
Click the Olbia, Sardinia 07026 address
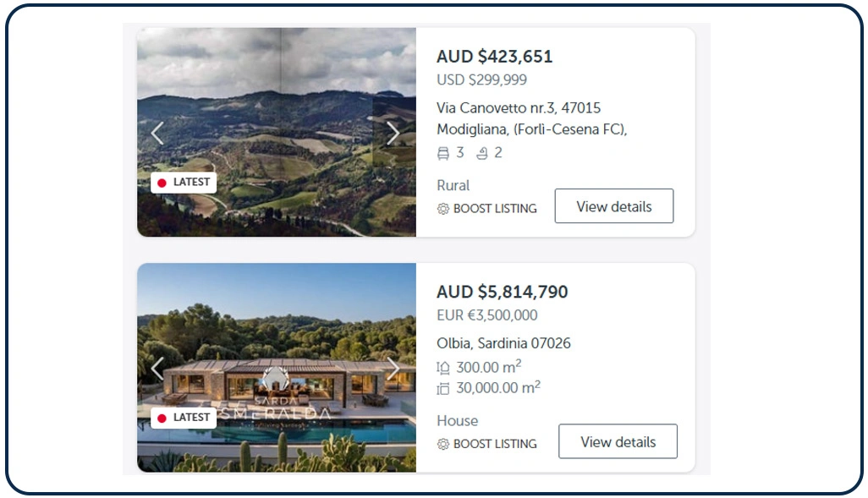pyautogui.click(x=503, y=343)
